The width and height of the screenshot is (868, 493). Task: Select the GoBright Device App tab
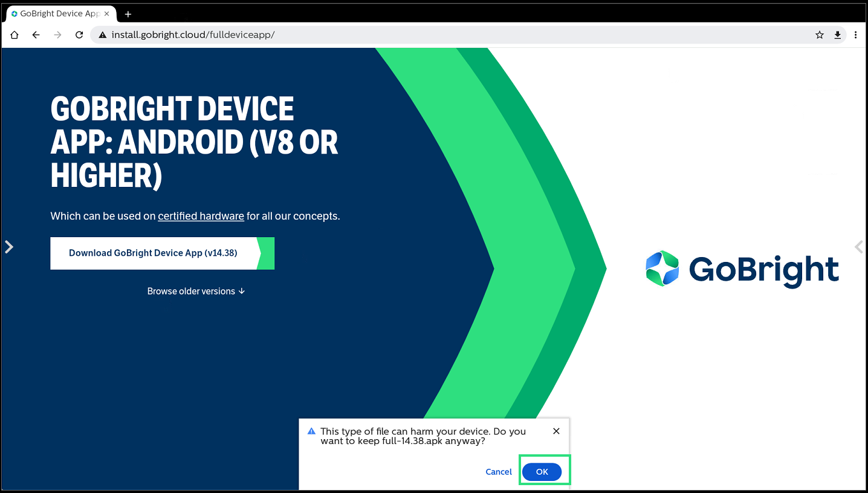(57, 14)
